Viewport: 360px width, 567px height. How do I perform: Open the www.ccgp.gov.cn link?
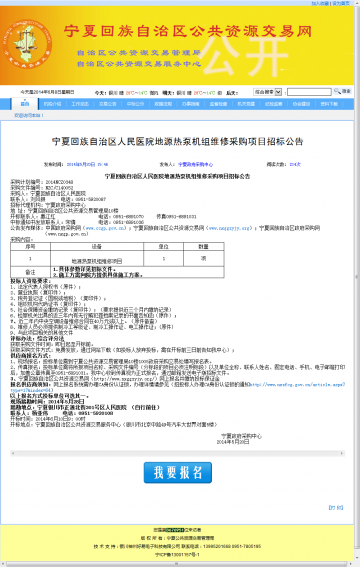[x=106, y=228]
